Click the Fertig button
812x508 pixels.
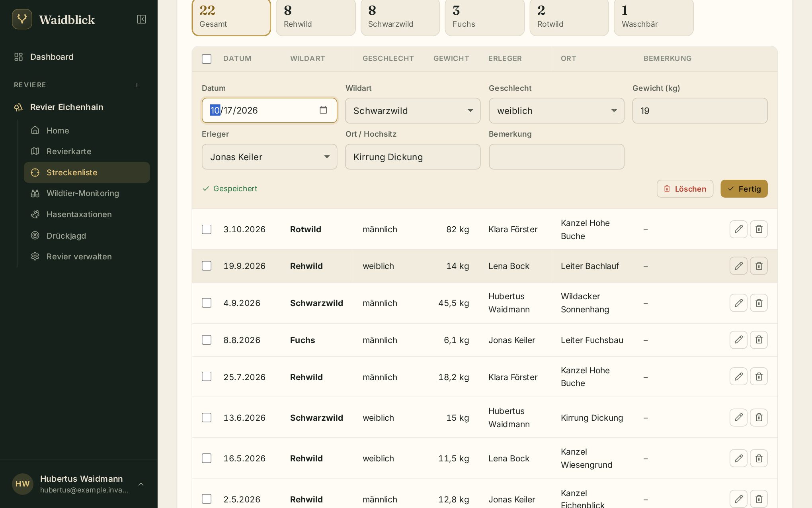coord(744,188)
